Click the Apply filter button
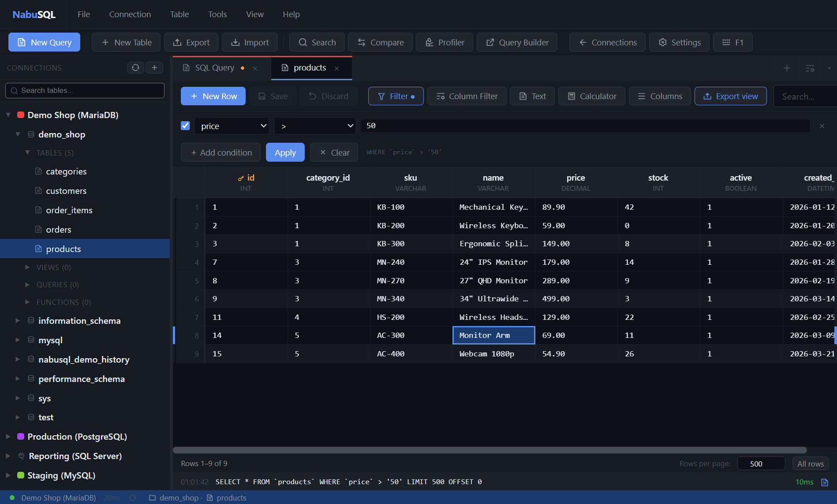837x504 pixels. [x=285, y=152]
